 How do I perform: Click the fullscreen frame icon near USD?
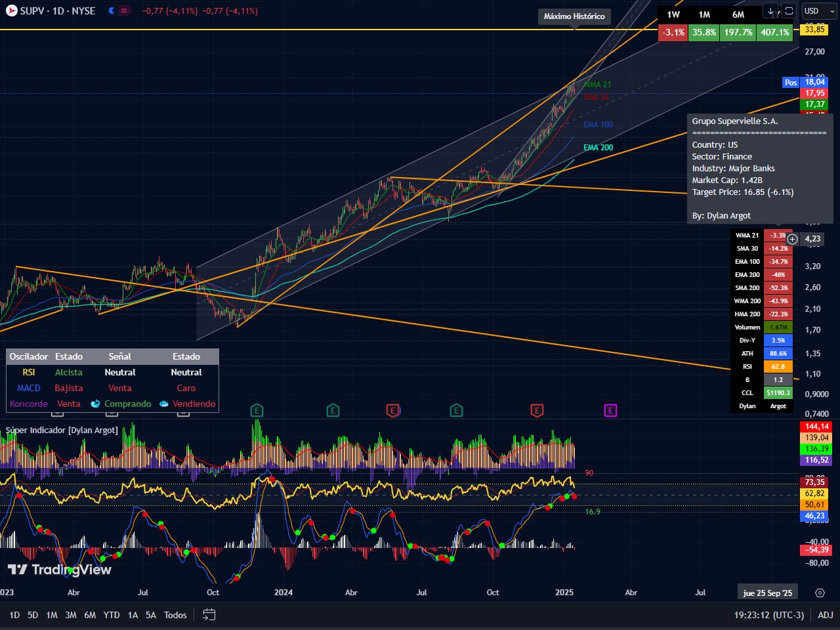click(x=789, y=11)
